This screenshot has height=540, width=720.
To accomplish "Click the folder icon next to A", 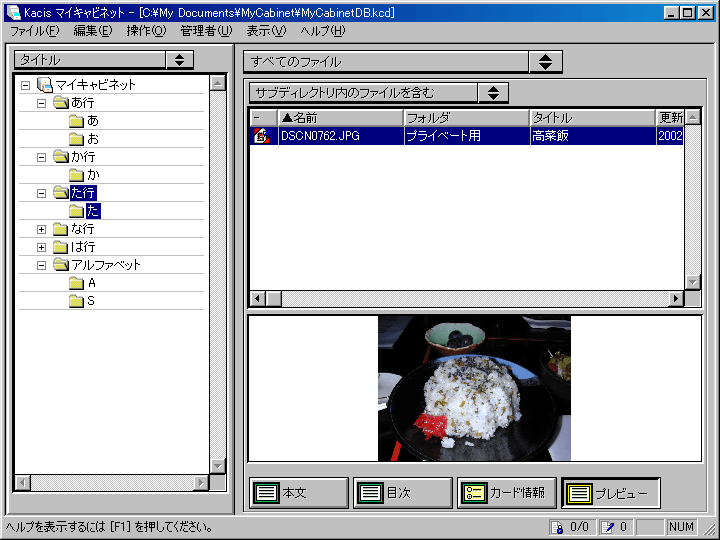I will 76,283.
